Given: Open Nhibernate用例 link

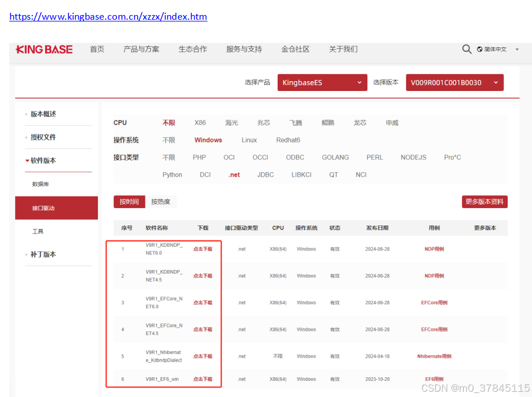Looking at the screenshot, I should click(434, 356).
